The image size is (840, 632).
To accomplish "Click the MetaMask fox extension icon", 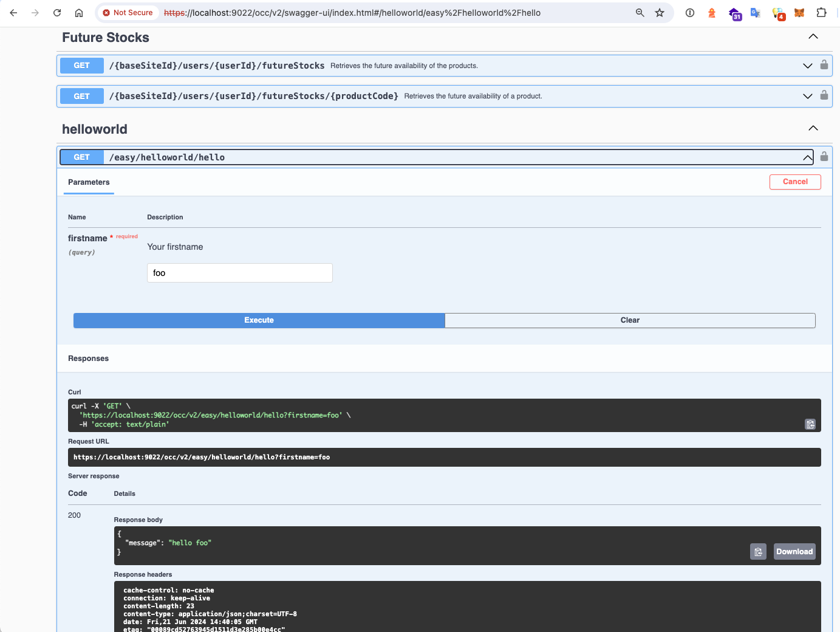I will (x=799, y=13).
